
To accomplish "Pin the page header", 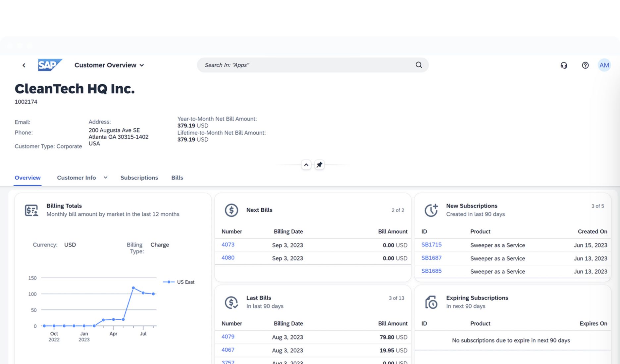I will coord(319,164).
